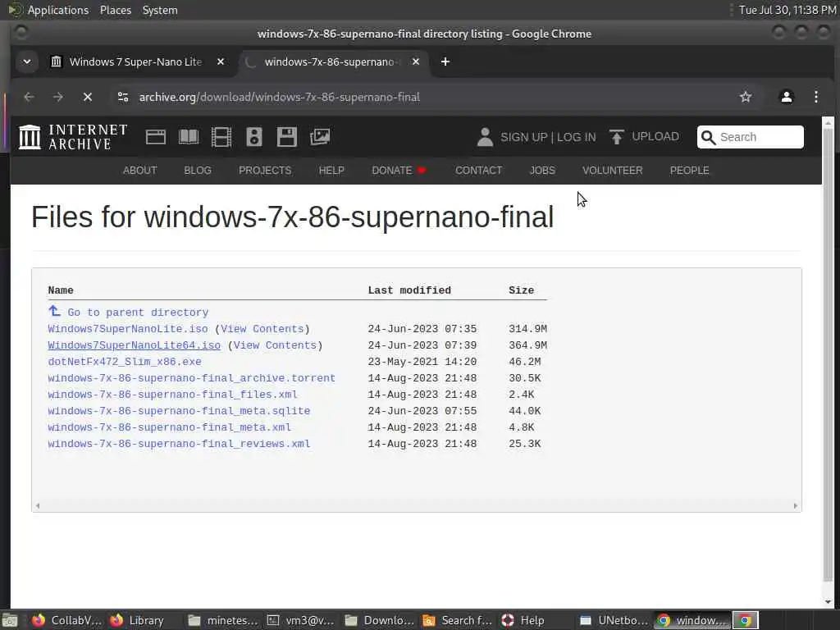Screen dimensions: 840x630
Task: Select the windows-7x-86-supernano tab
Action: (333, 62)
